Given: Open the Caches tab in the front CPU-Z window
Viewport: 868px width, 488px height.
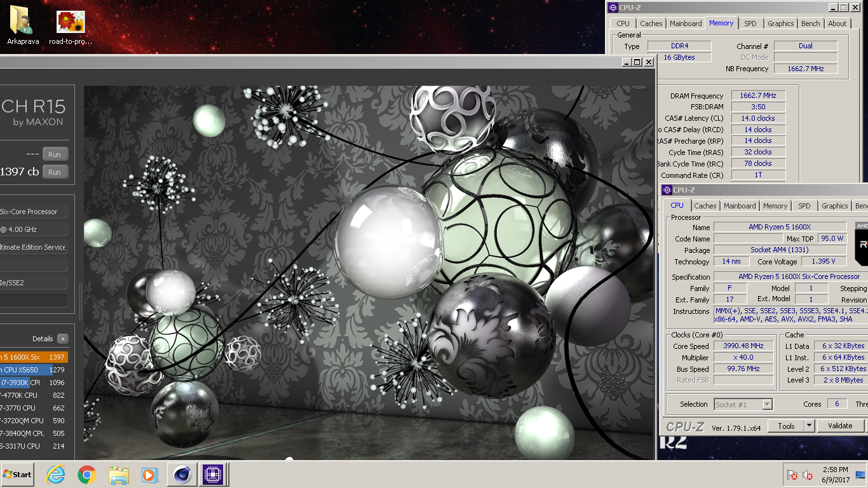Looking at the screenshot, I should pyautogui.click(x=705, y=206).
